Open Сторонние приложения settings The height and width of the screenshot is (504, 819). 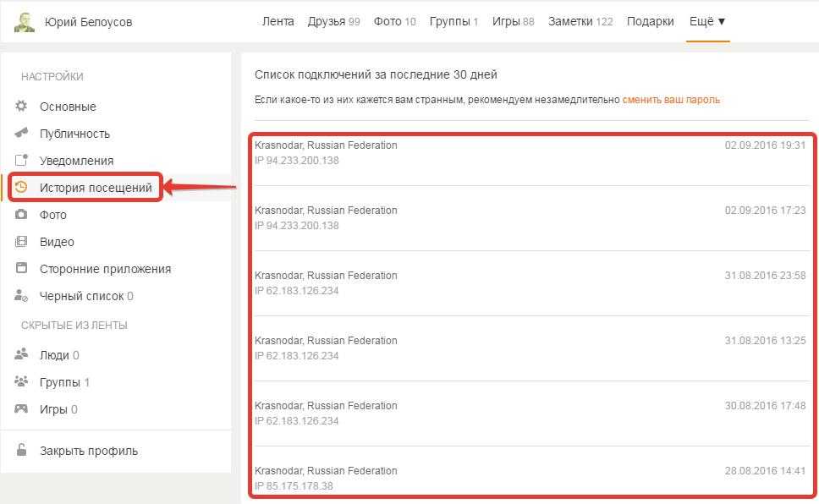click(x=106, y=269)
